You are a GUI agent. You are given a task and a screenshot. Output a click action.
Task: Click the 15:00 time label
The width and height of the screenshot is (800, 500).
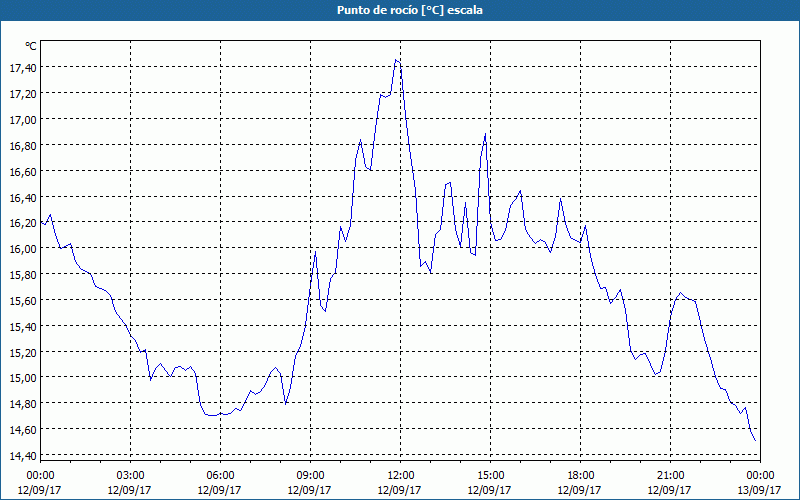[490, 476]
